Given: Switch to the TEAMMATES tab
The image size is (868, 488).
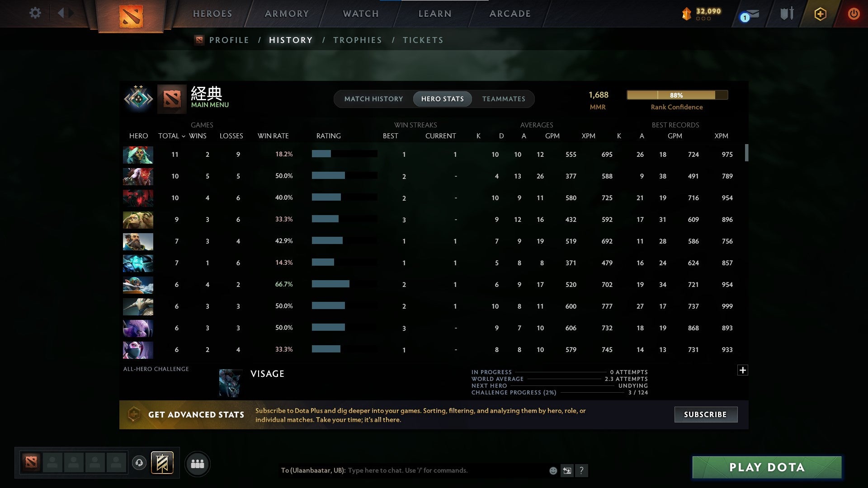Looking at the screenshot, I should pos(504,99).
